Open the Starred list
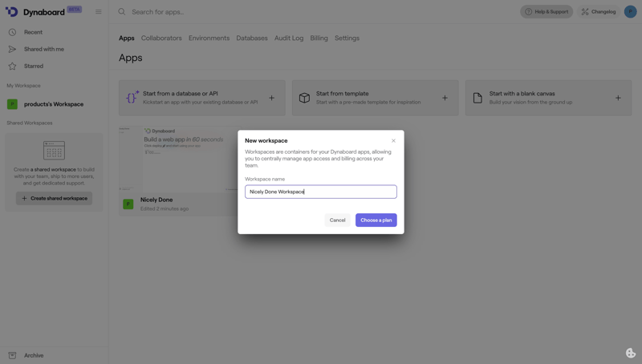642x364 pixels. coord(33,66)
